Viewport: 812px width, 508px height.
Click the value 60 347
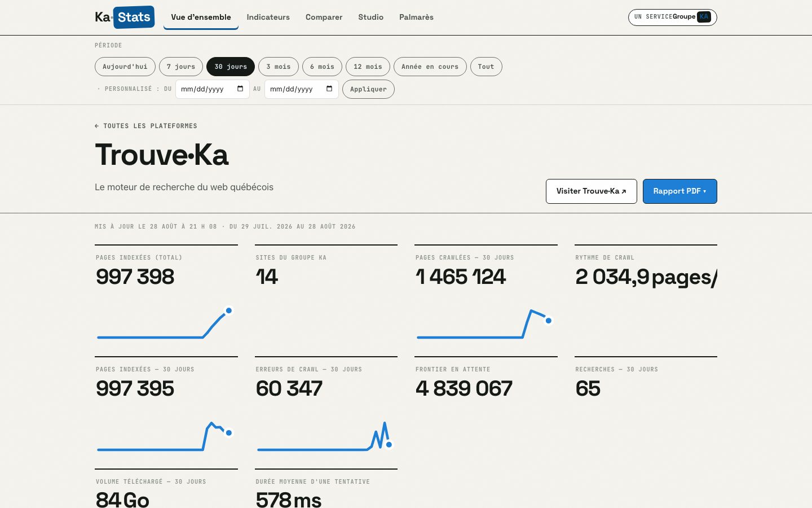point(289,388)
